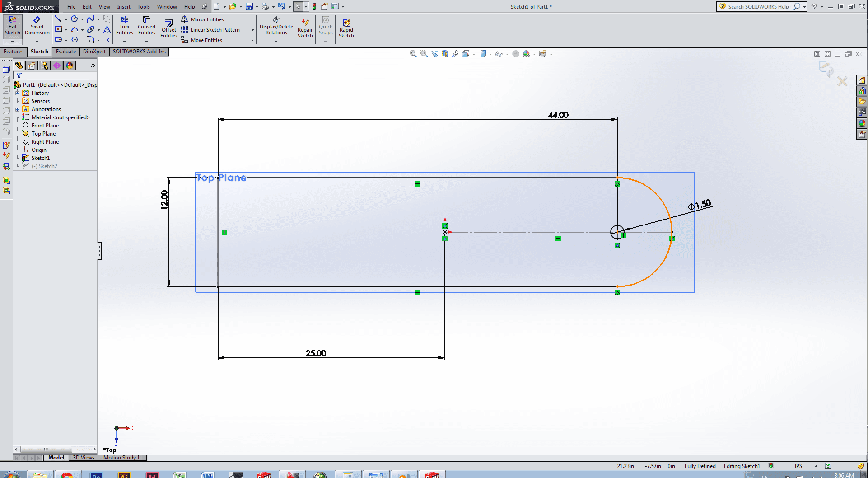Screen dimensions: 868x478
Task: Select the Polygon sketch tool
Action: [75, 40]
